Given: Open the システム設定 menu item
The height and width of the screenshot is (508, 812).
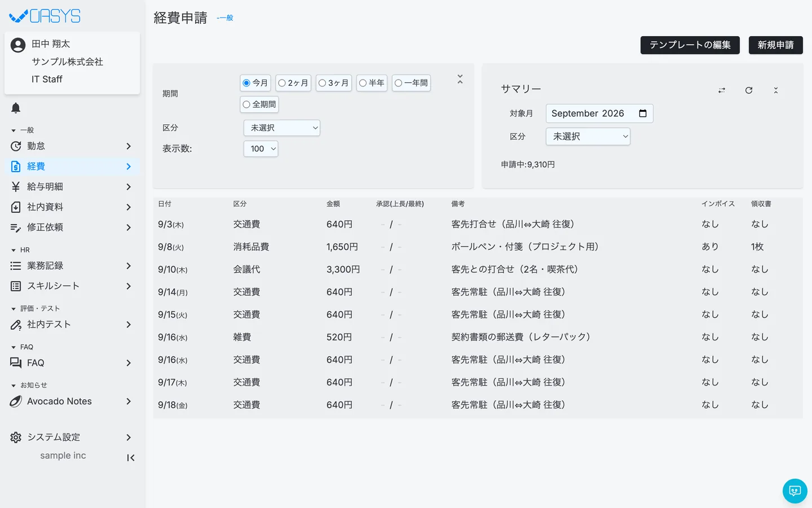Looking at the screenshot, I should point(72,437).
